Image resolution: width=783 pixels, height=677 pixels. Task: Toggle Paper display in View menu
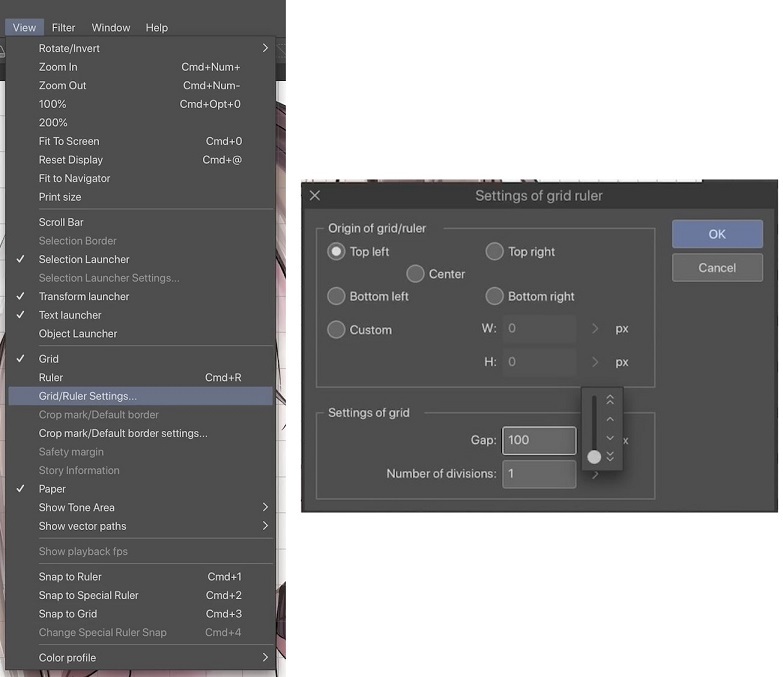141,489
